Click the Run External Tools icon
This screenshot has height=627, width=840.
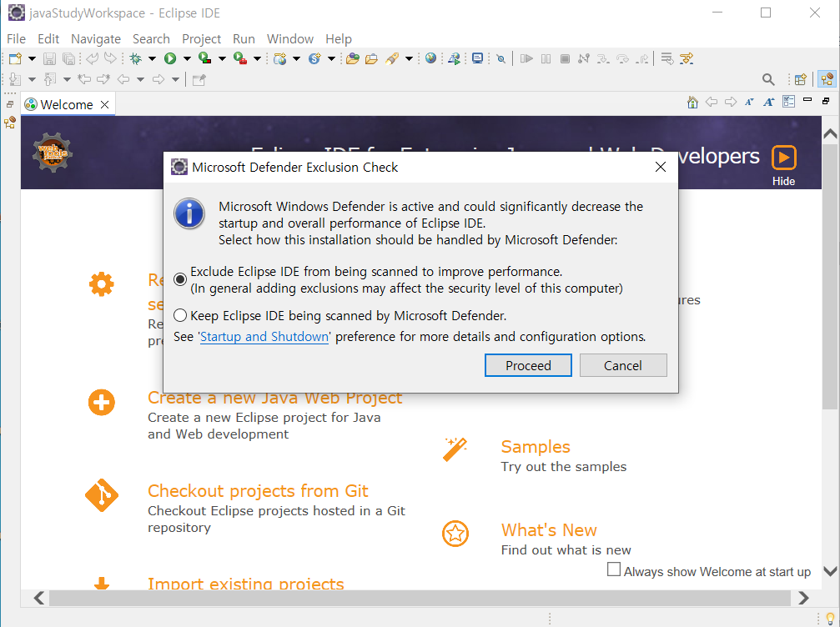(x=240, y=58)
